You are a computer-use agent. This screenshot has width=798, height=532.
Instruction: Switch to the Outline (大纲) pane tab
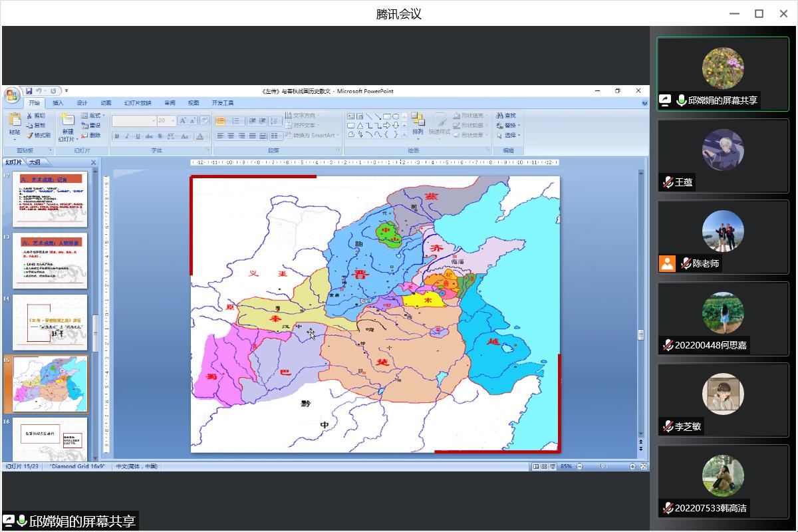[x=35, y=162]
